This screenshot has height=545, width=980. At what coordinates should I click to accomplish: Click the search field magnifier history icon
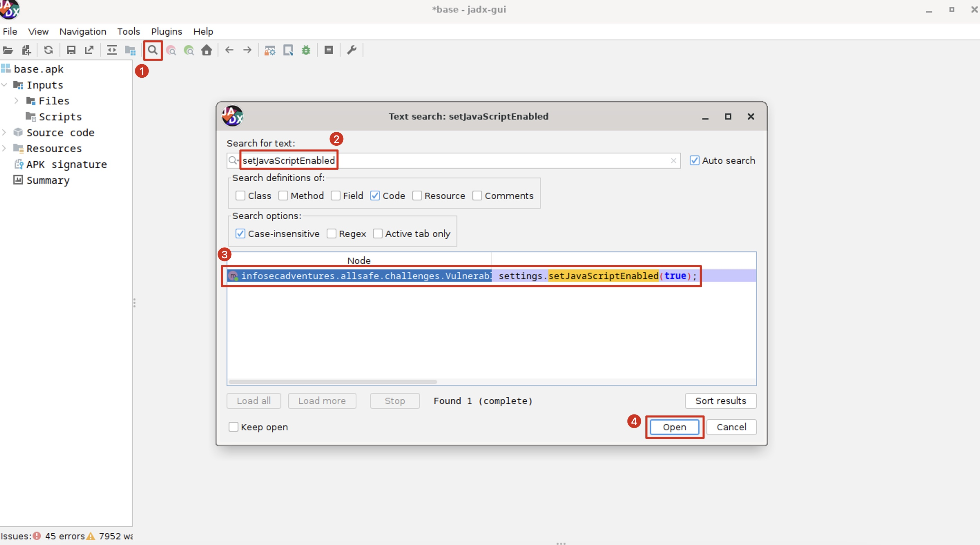(x=233, y=161)
